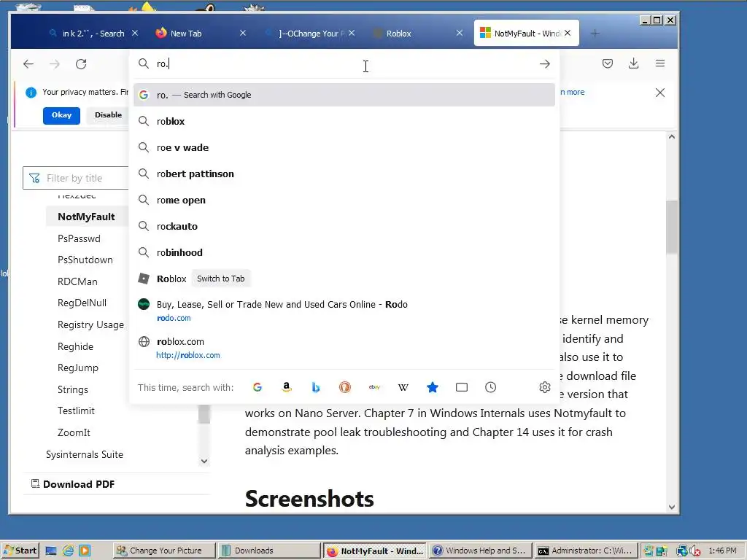Screen dimensions: 747x560
Task: Switch to Administrator command prompt taskbar window
Action: point(586,551)
